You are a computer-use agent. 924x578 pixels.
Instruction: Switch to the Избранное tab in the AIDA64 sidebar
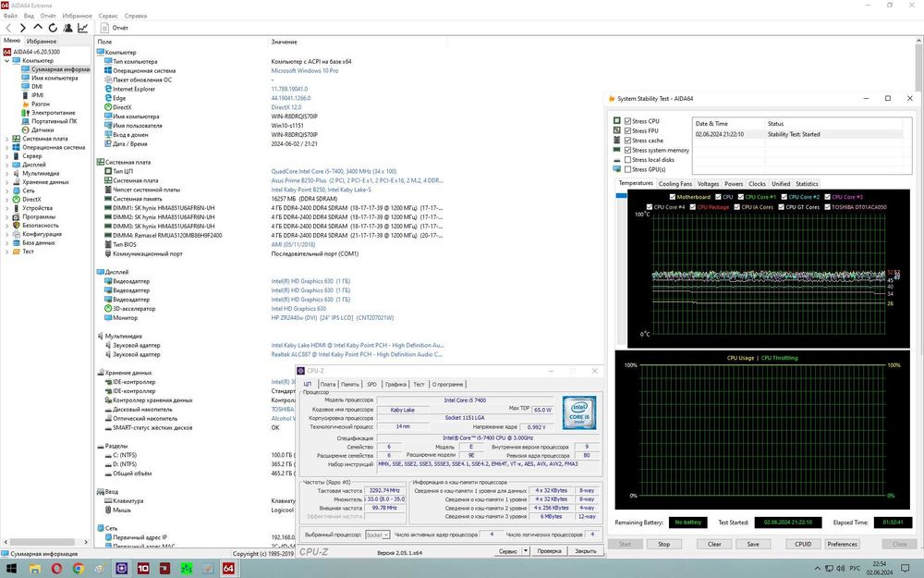point(42,42)
